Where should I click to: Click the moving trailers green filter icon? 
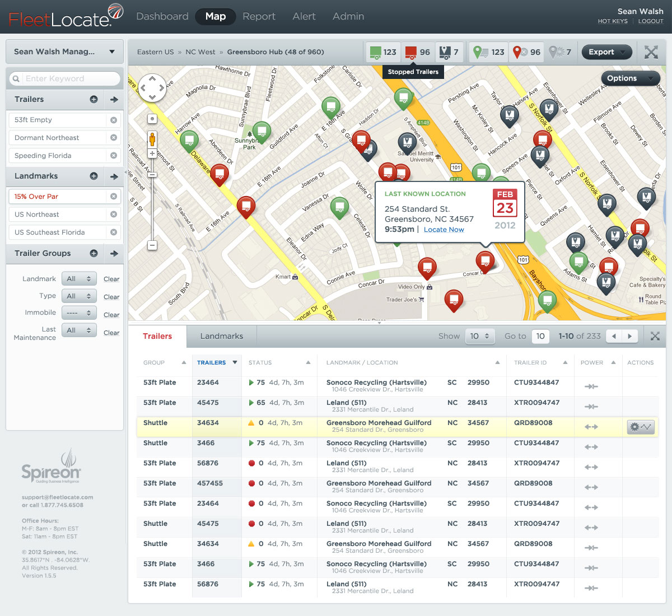375,52
